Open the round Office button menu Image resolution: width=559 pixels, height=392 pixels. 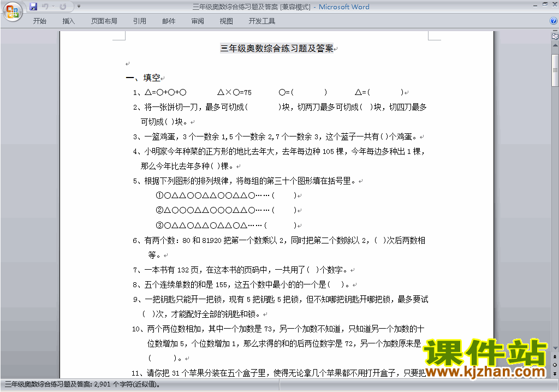[x=13, y=11]
